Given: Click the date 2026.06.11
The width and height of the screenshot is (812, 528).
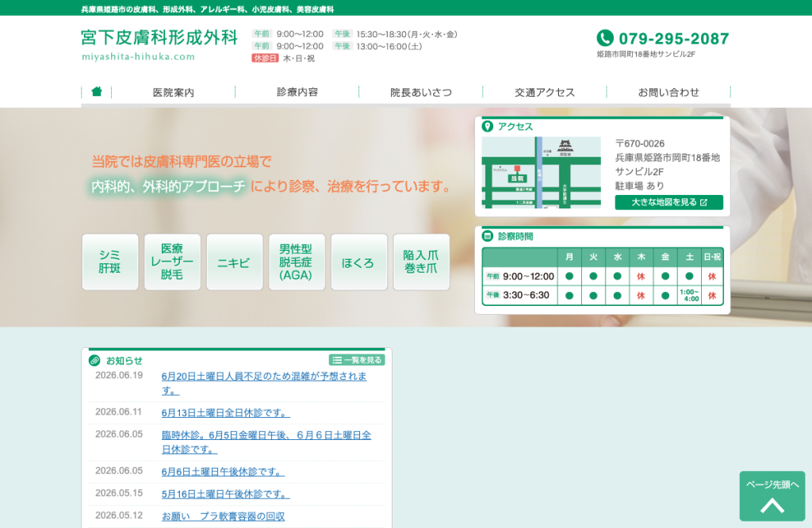Looking at the screenshot, I should point(119,411).
